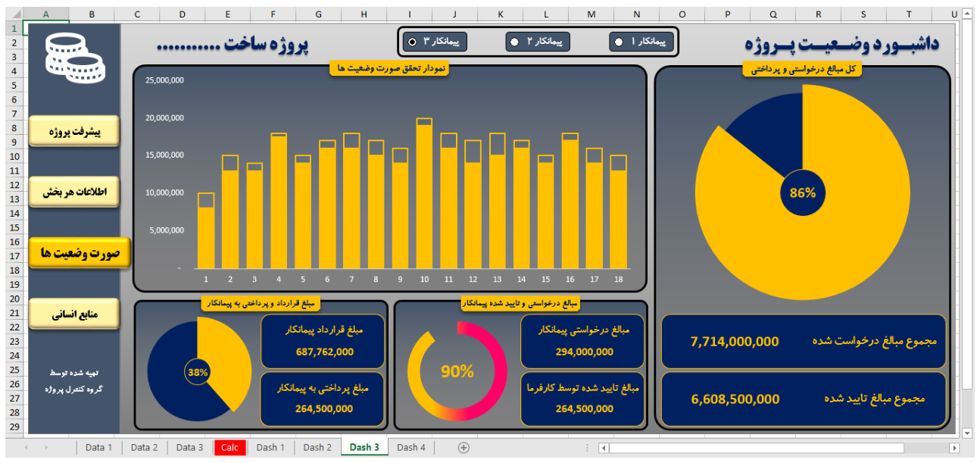Screen dimensions: 980x463
Task: Click the previous sheet navigation arrow
Action: (x=27, y=448)
